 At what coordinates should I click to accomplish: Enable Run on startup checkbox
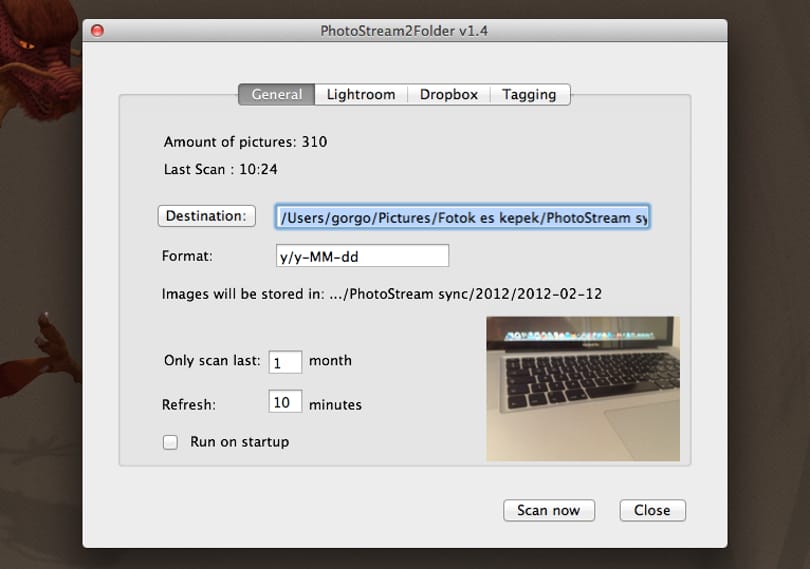170,442
